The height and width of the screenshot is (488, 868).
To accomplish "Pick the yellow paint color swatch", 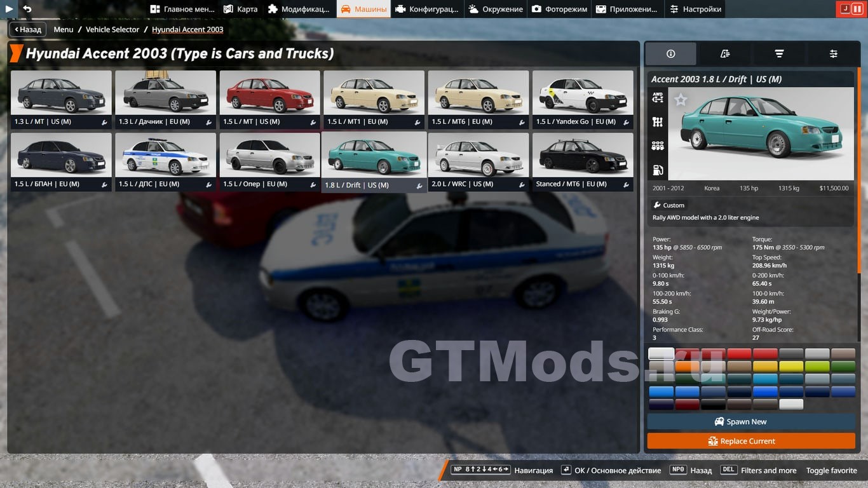I will 791,367.
